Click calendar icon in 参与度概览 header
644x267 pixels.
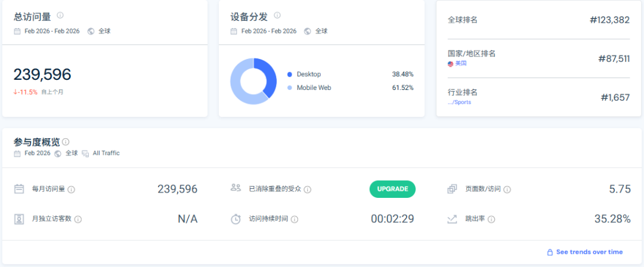coord(17,153)
